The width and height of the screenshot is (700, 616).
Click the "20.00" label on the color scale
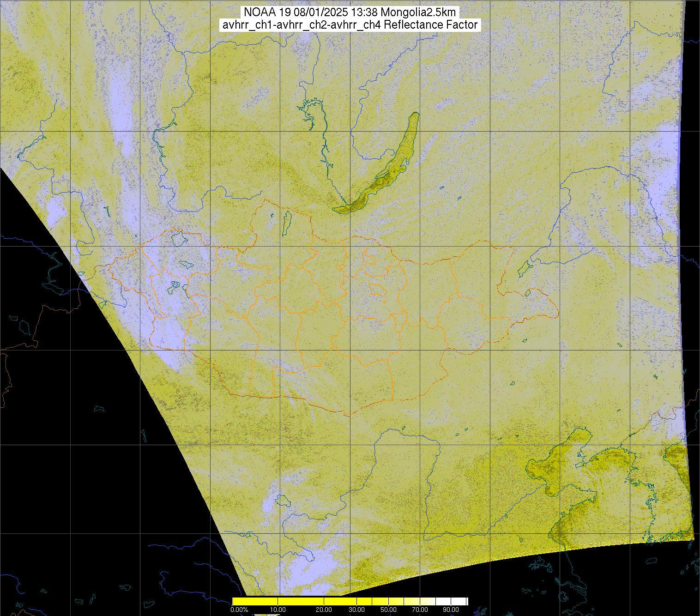pyautogui.click(x=324, y=610)
